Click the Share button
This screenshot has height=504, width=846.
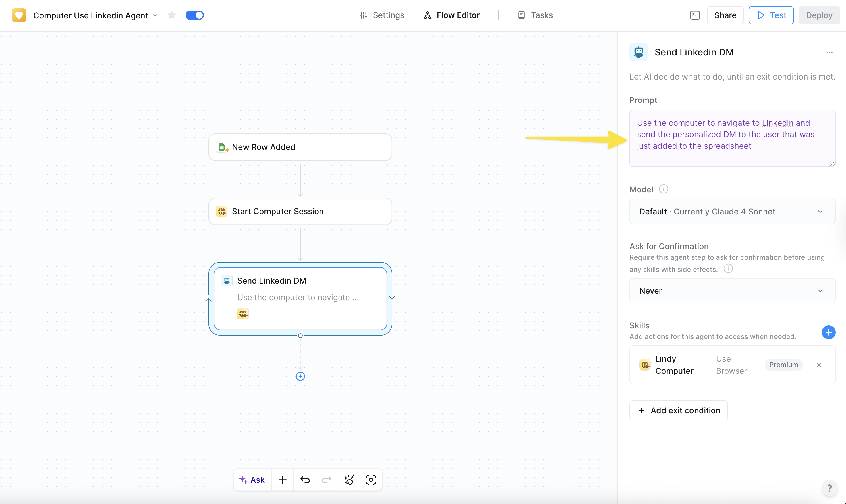click(x=725, y=15)
